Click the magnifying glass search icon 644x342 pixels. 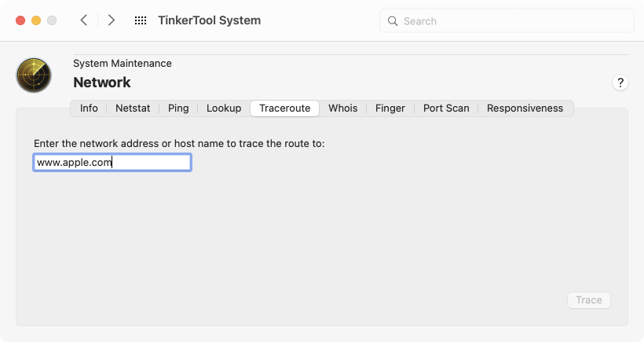coord(393,21)
